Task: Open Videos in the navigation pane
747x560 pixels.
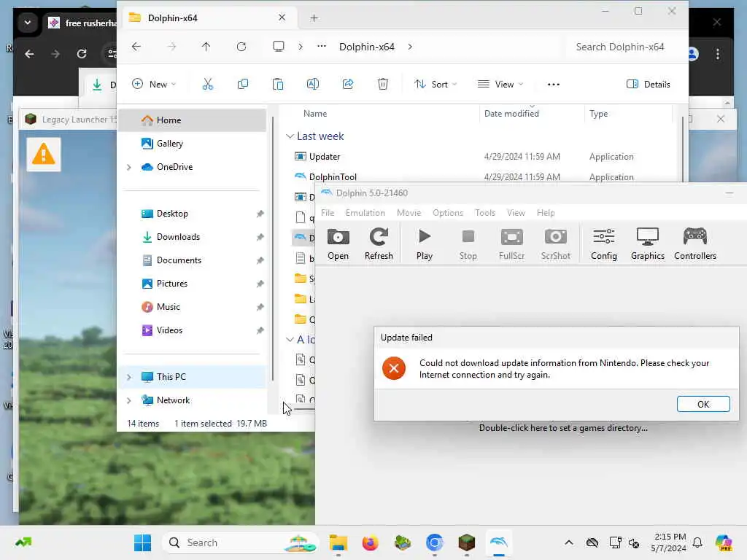Action: click(x=192, y=330)
